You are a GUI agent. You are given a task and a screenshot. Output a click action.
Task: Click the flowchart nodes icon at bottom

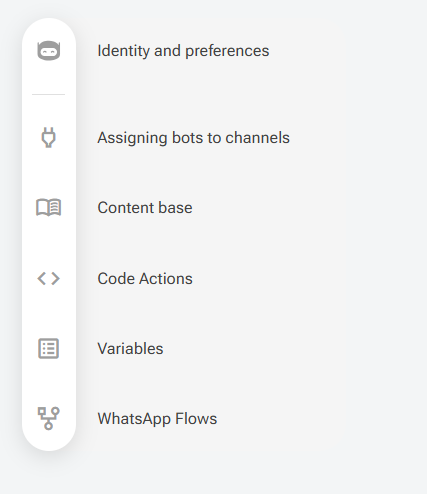49,418
